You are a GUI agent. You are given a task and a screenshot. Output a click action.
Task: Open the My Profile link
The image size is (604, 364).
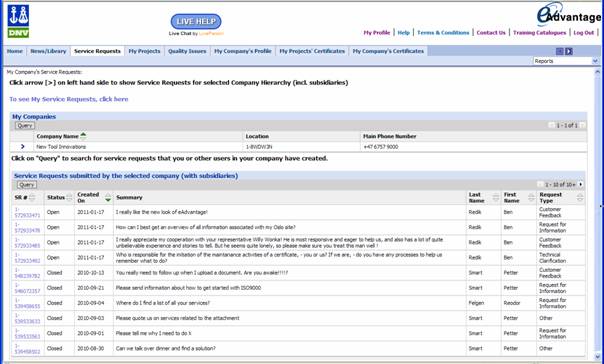(377, 33)
